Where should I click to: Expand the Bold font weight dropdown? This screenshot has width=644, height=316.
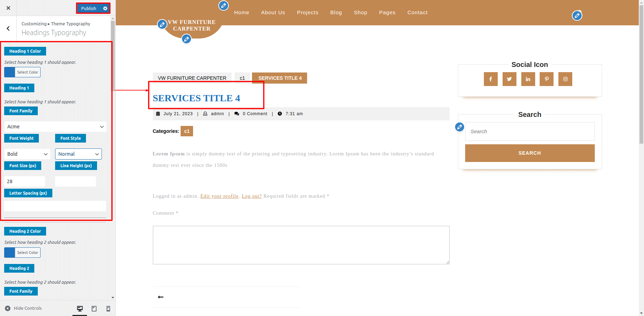click(27, 154)
